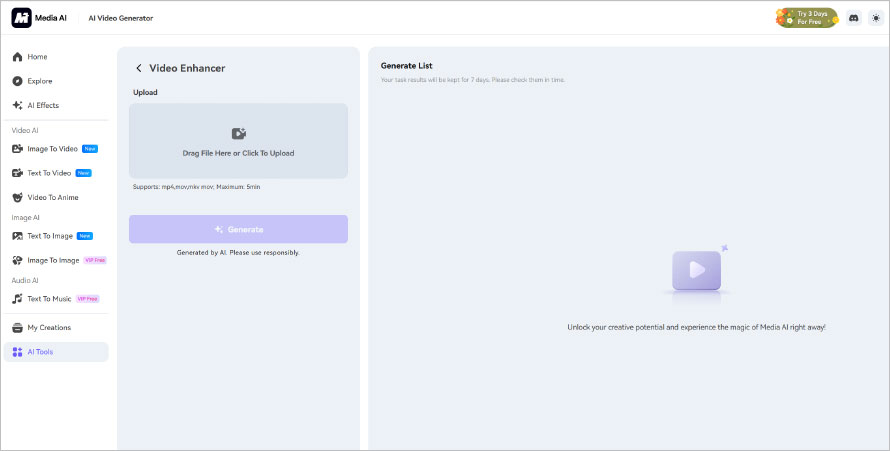The width and height of the screenshot is (890, 451).
Task: Click the video upload icon
Action: coord(238,133)
